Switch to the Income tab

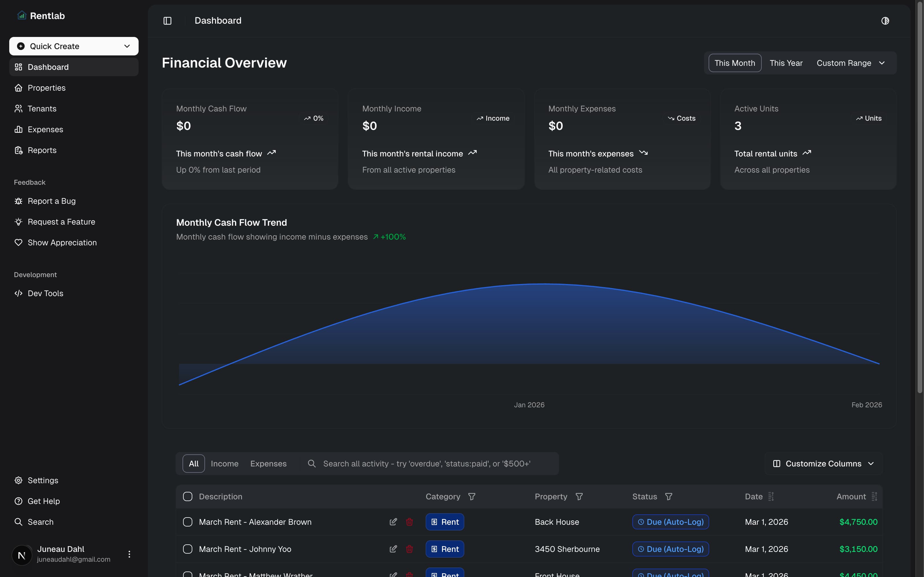click(224, 463)
